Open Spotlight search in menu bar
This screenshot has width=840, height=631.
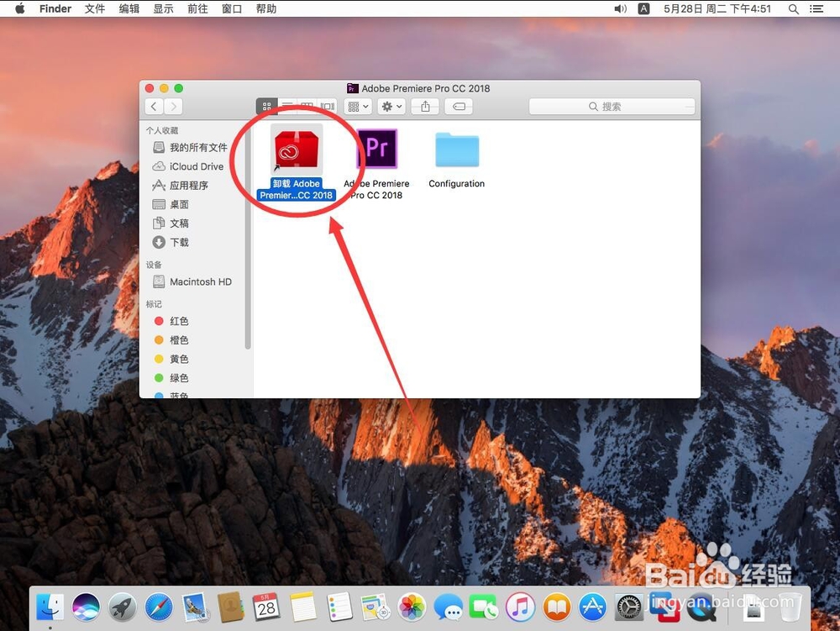tap(794, 8)
